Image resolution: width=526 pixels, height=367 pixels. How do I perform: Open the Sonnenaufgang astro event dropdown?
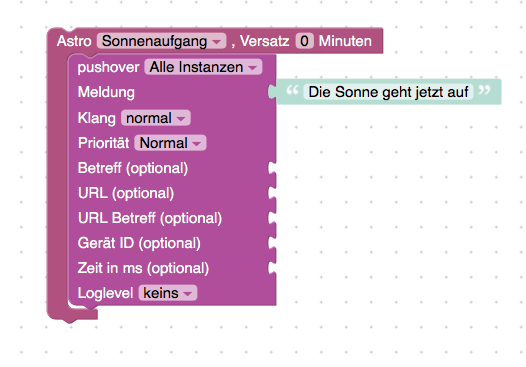(161, 41)
